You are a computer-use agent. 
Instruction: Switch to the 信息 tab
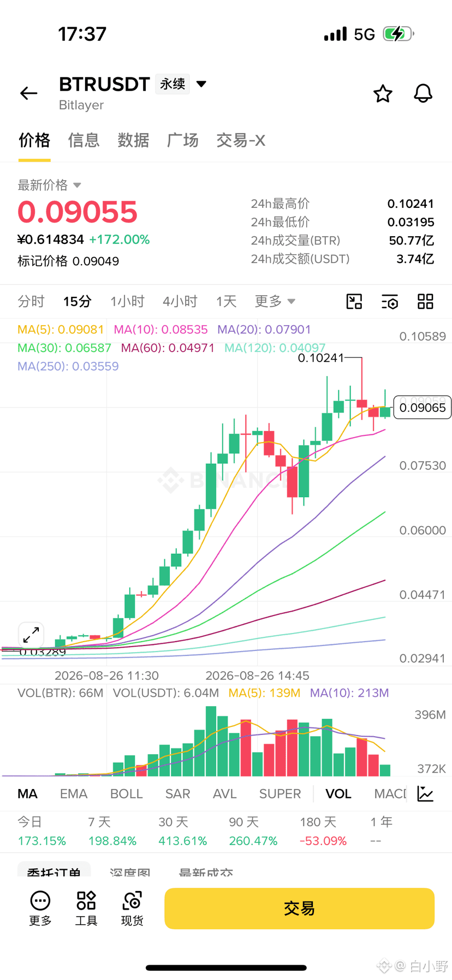click(84, 140)
